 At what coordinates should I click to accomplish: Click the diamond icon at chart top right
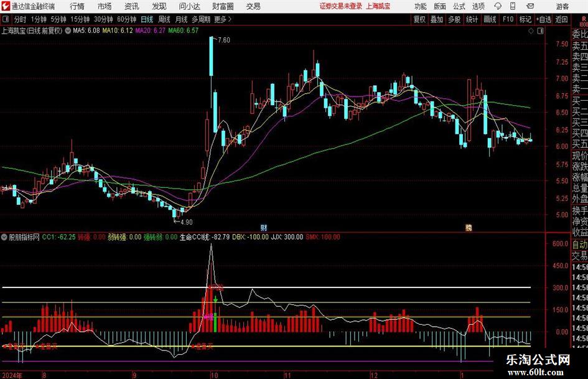tap(531, 31)
